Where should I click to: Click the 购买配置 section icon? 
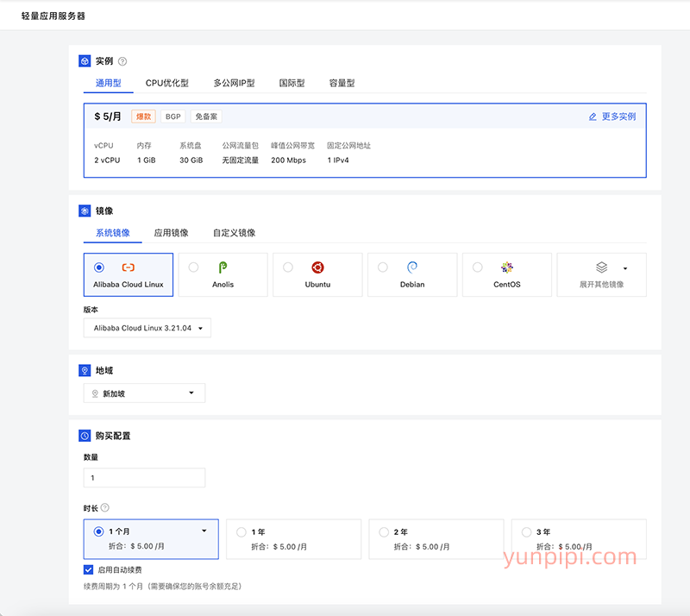tap(85, 436)
